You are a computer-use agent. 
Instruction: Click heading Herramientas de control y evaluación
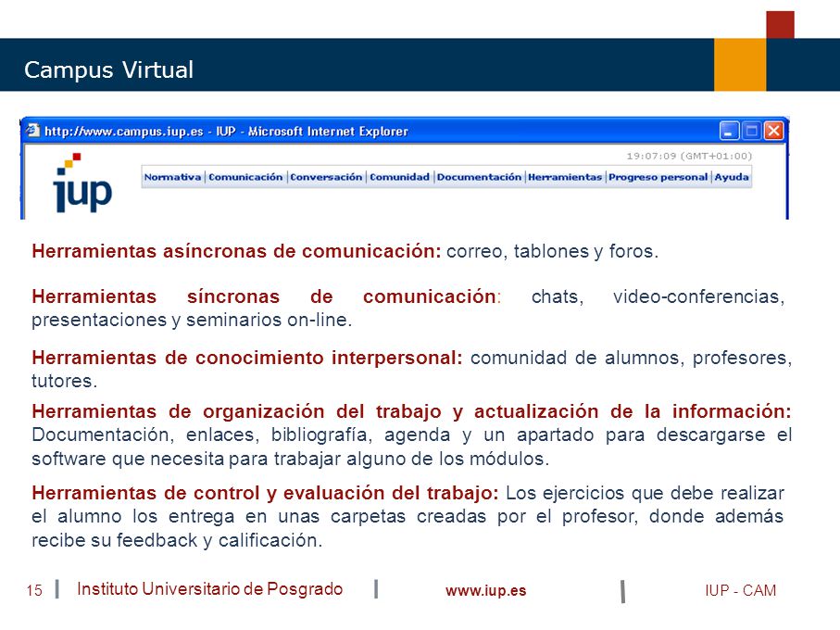coord(265,493)
